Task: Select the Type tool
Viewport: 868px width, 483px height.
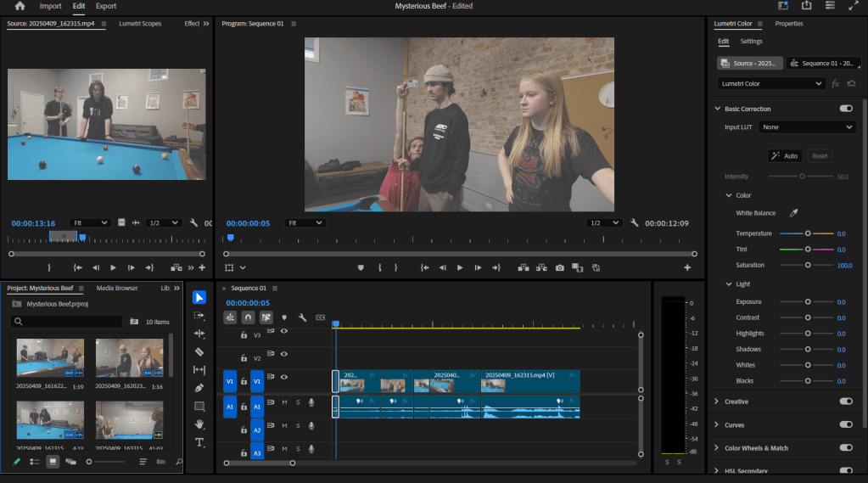Action: [x=199, y=442]
